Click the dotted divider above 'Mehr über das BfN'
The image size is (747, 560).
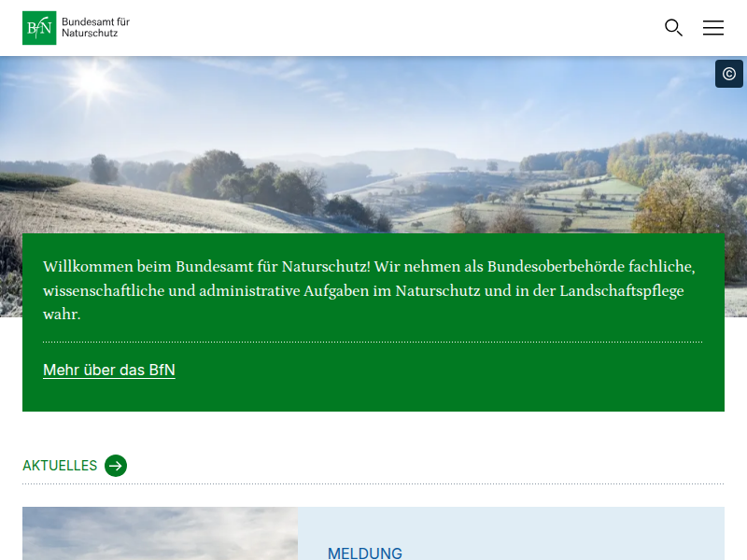tap(373, 343)
